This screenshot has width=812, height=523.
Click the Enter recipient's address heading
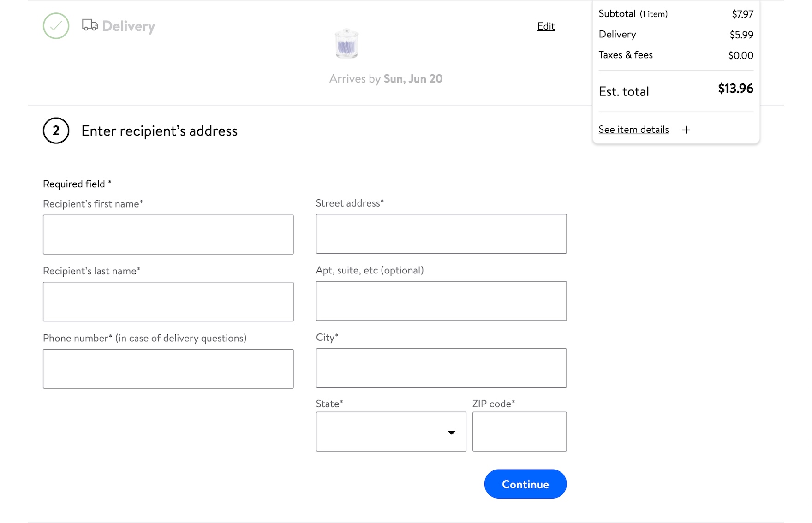[x=159, y=131]
